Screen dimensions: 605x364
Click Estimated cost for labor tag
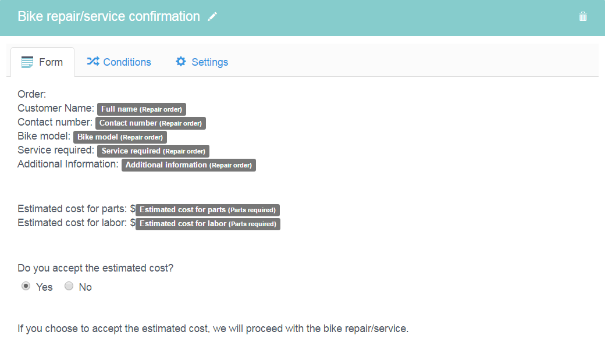tap(208, 224)
